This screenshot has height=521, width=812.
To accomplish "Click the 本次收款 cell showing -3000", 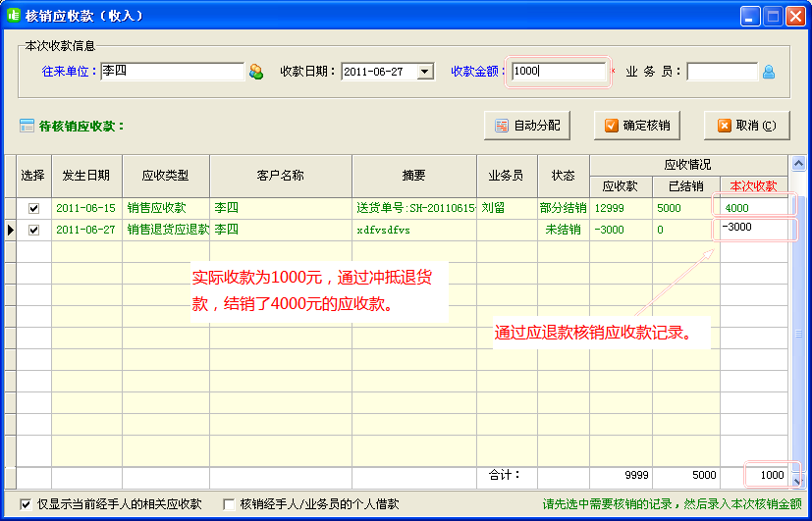I will pos(754,229).
